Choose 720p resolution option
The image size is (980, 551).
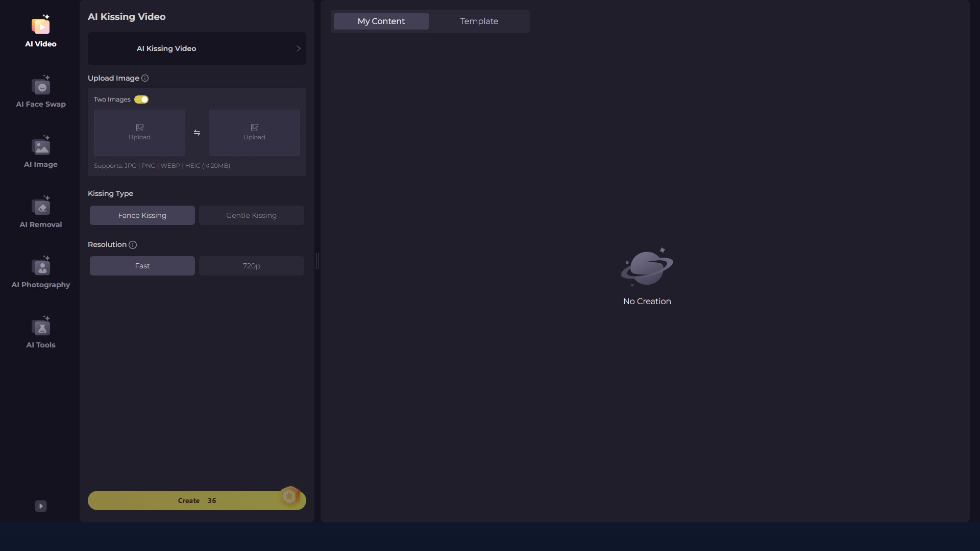[252, 266]
